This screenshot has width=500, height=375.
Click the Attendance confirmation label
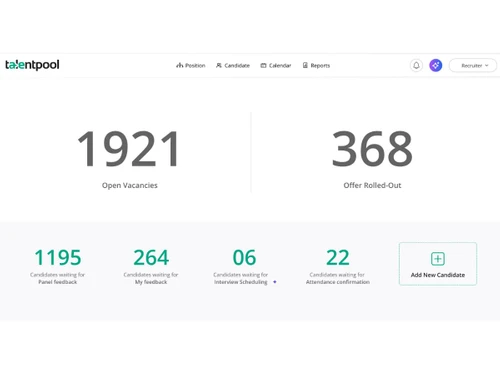(338, 282)
